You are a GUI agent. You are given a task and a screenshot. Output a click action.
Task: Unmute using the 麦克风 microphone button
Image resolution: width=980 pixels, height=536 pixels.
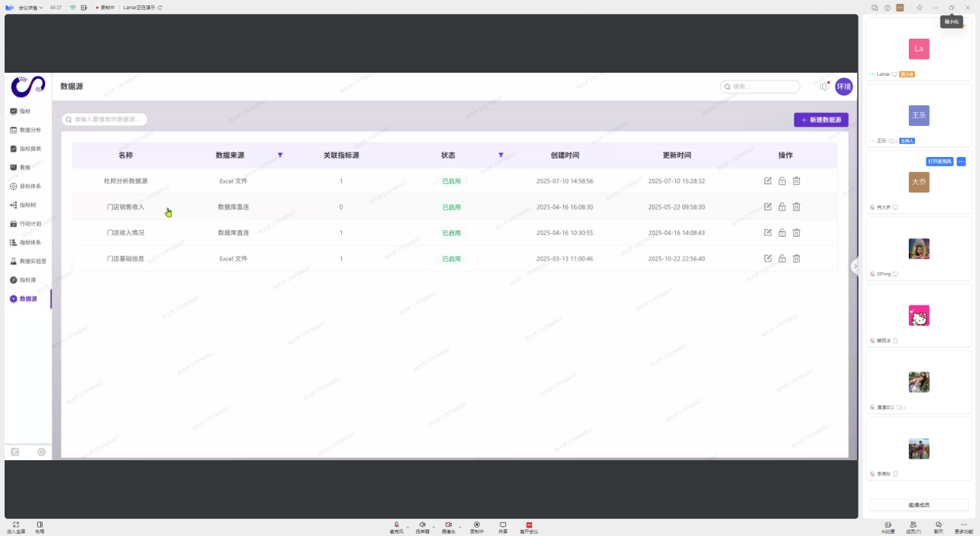tap(396, 524)
